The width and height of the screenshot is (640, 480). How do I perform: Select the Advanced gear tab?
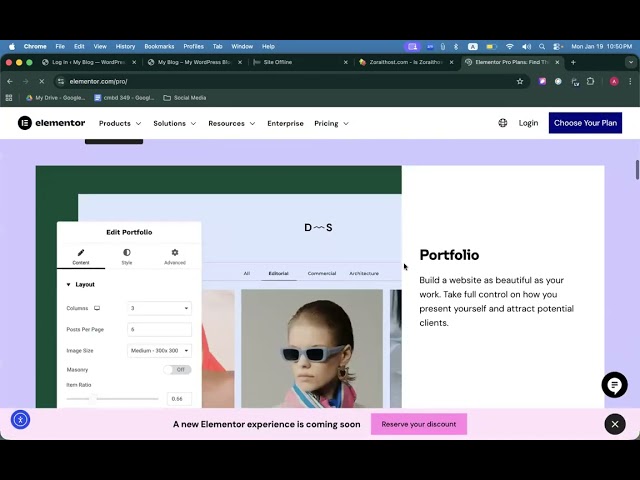click(x=175, y=257)
